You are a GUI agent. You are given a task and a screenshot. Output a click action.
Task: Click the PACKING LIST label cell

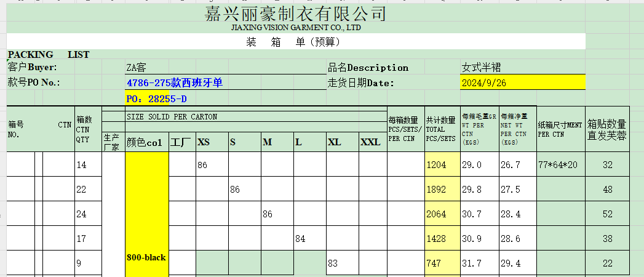[49, 55]
